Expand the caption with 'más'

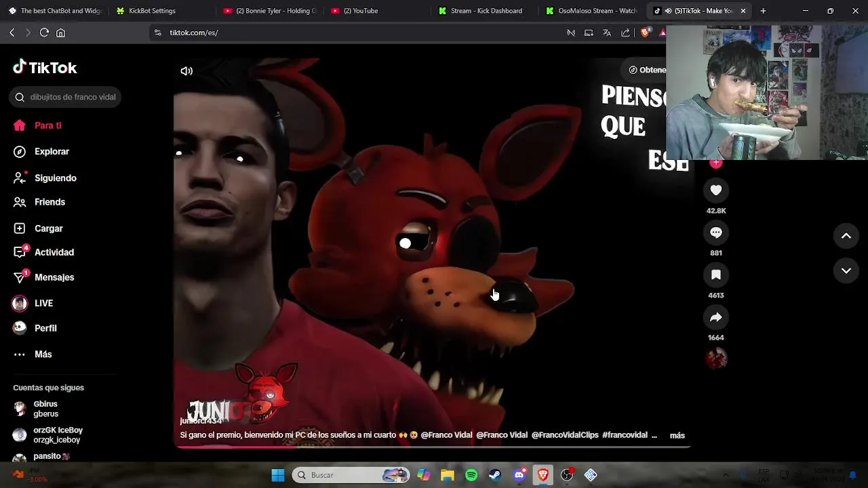pyautogui.click(x=677, y=436)
